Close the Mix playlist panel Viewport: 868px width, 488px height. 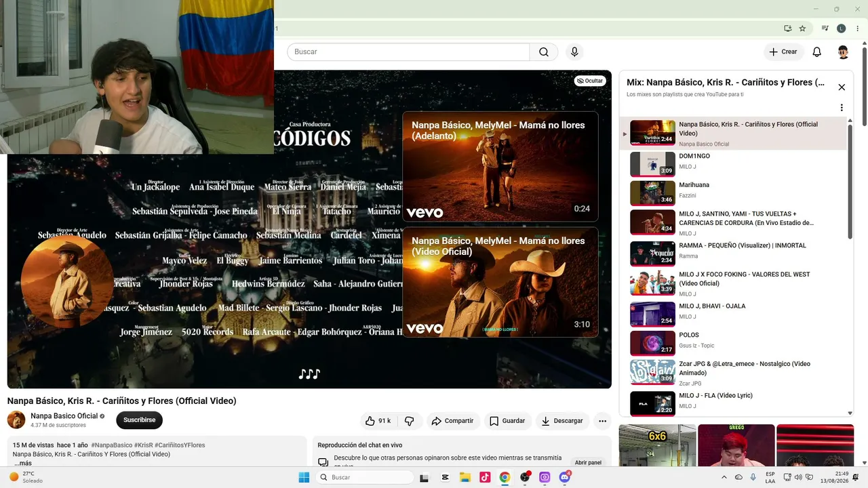click(842, 87)
